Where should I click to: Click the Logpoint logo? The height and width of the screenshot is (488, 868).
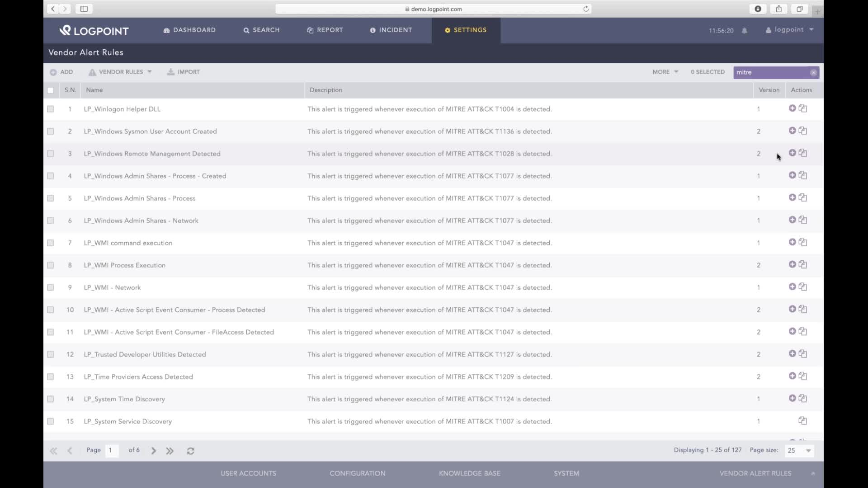point(94,30)
